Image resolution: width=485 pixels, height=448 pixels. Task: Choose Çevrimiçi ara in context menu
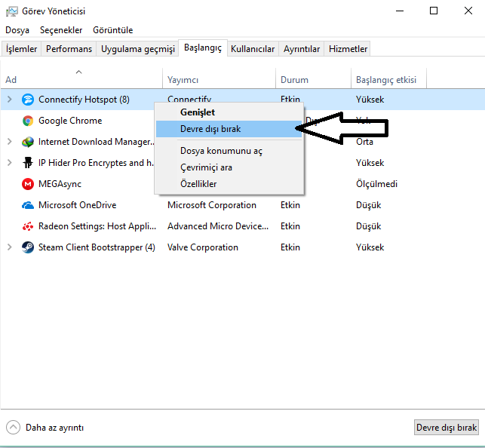(x=229, y=167)
